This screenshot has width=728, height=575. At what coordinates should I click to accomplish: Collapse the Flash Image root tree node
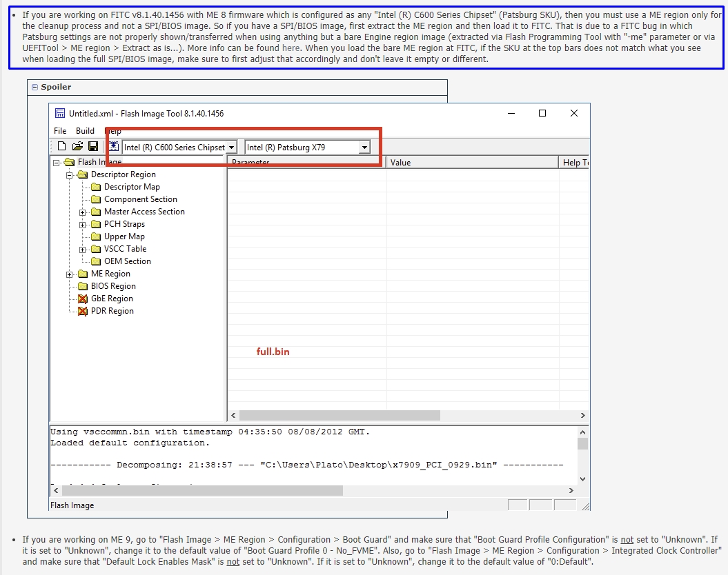[56, 163]
